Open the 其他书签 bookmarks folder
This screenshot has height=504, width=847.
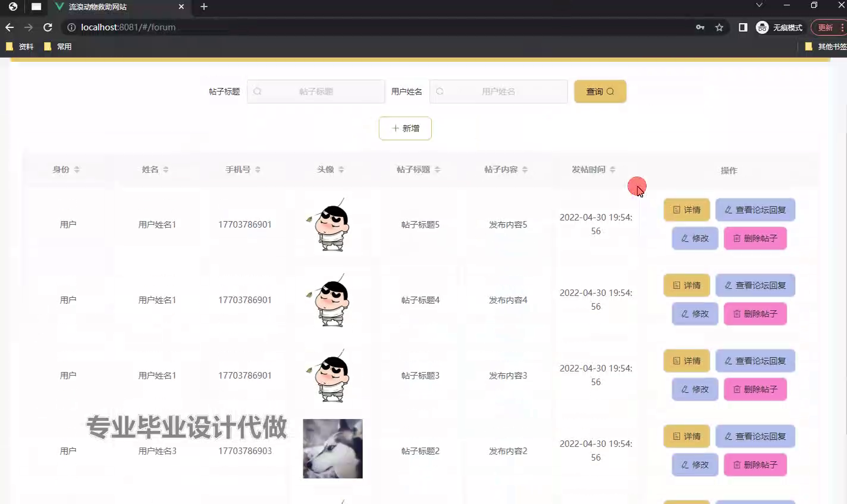pyautogui.click(x=826, y=46)
